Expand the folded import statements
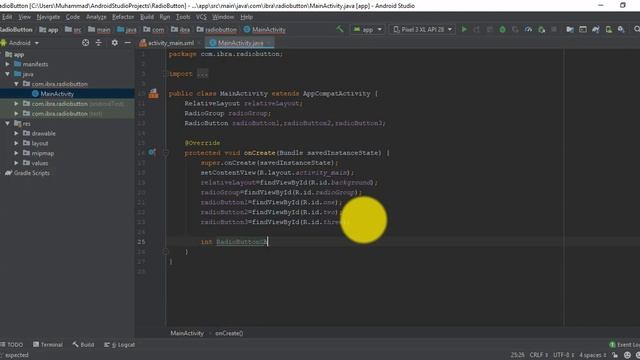 pyautogui.click(x=202, y=74)
